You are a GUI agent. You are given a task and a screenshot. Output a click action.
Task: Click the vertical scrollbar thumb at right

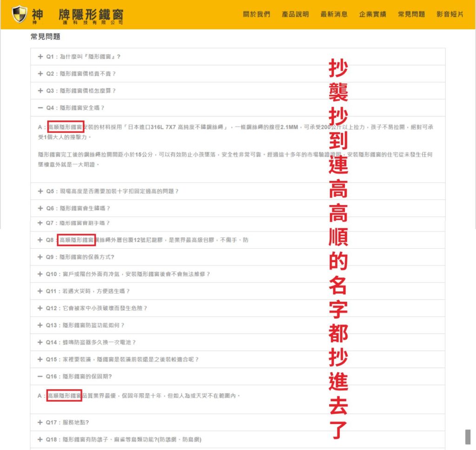coord(468,437)
